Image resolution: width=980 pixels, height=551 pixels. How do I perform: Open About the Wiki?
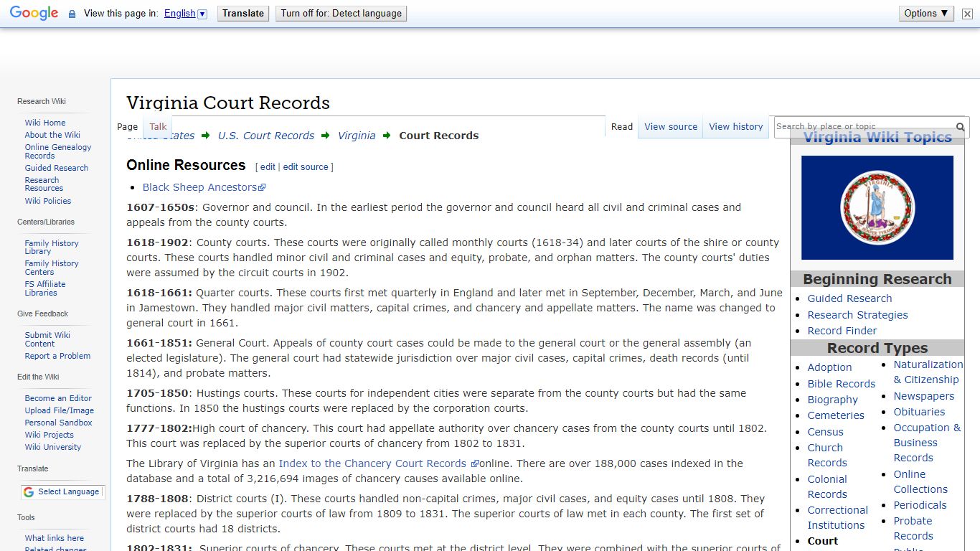tap(52, 135)
